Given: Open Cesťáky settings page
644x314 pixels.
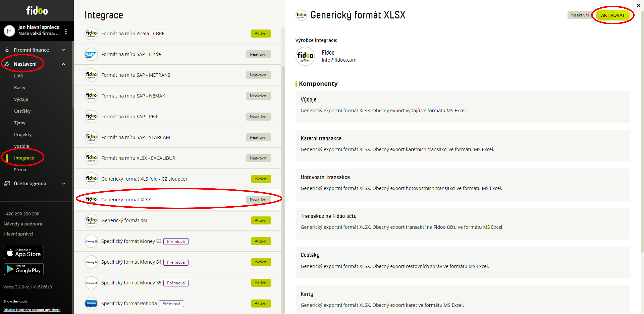Looking at the screenshot, I should pos(22,111).
